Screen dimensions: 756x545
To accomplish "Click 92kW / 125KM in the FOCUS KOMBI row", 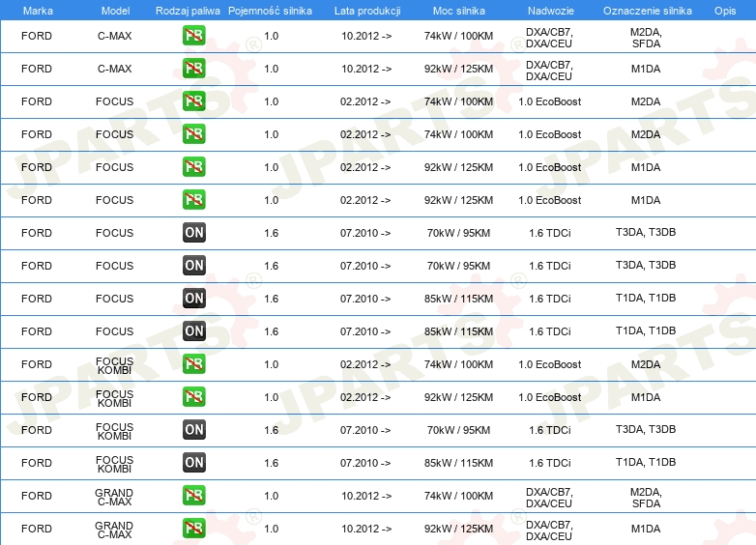I will pyautogui.click(x=458, y=397).
